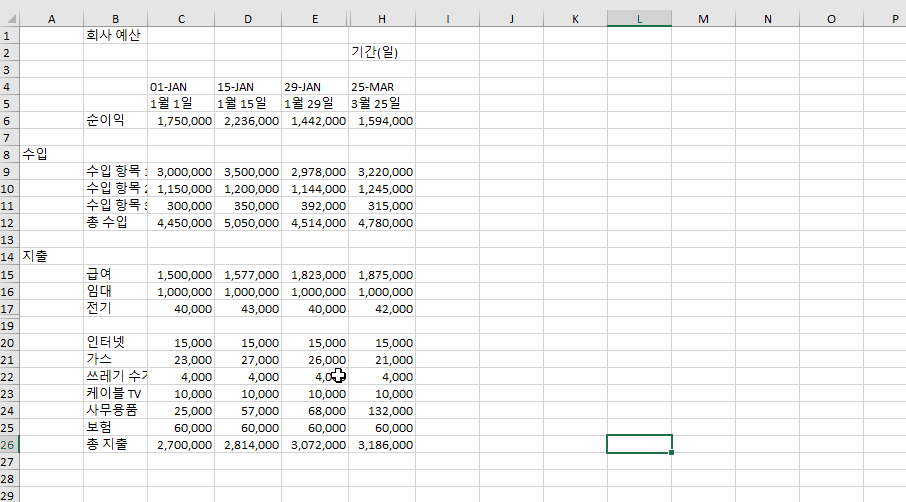
Task: Click net profit value 1,442,000
Action: click(x=315, y=121)
